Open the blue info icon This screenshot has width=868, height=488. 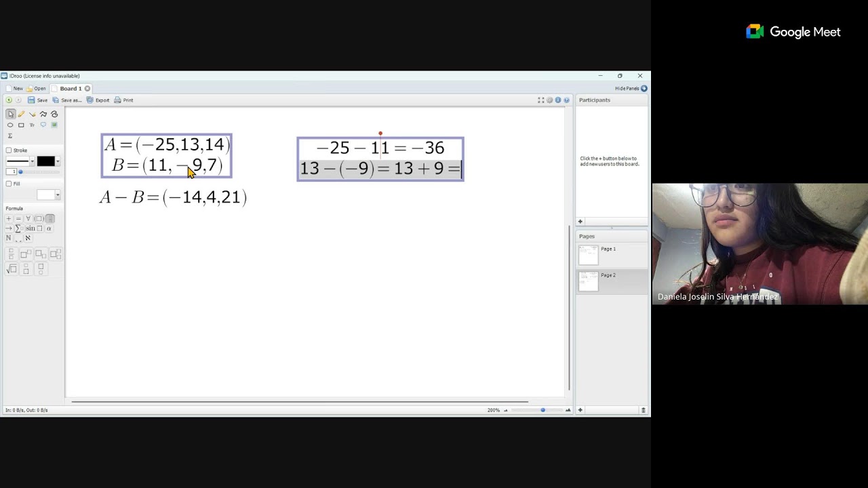click(x=558, y=100)
